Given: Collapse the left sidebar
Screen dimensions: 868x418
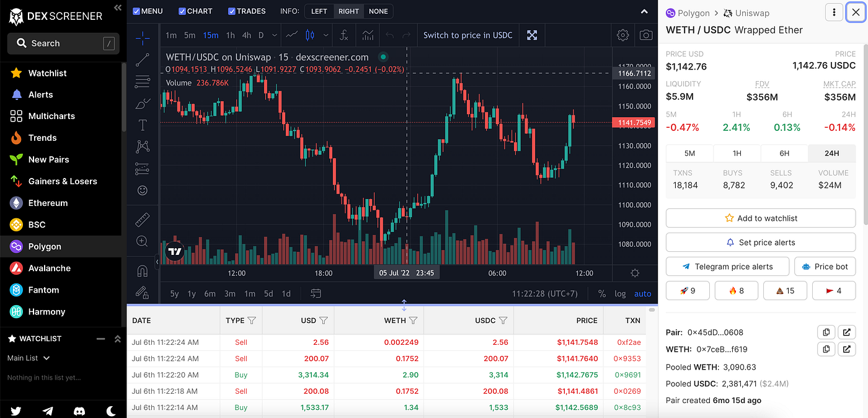Looking at the screenshot, I should 118,7.
